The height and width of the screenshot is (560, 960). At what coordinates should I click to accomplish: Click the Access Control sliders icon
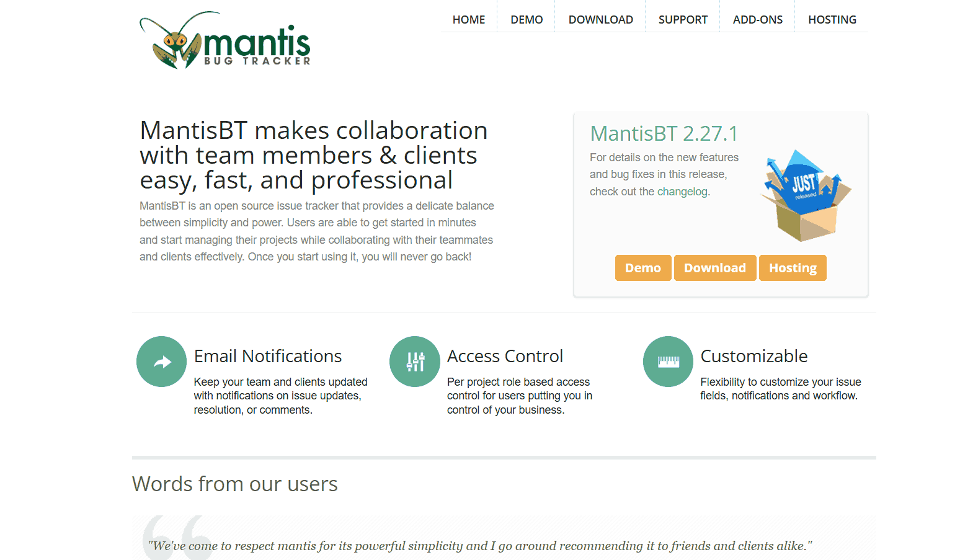[x=414, y=362]
